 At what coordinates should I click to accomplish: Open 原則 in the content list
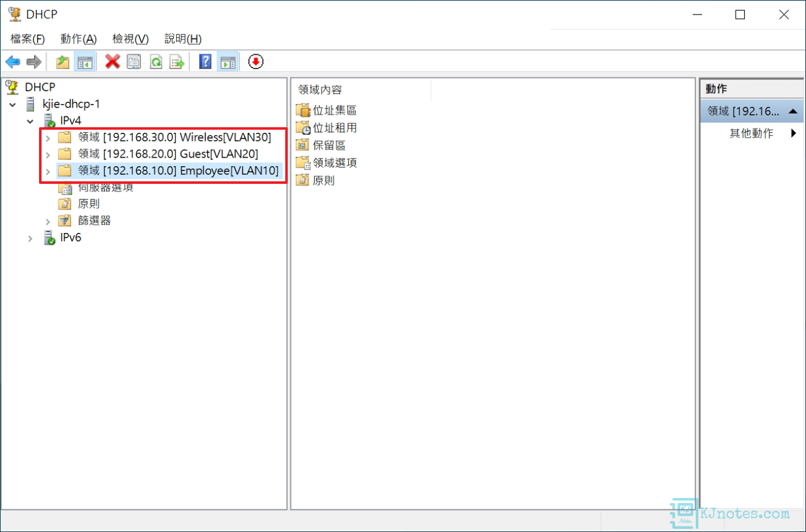point(324,181)
